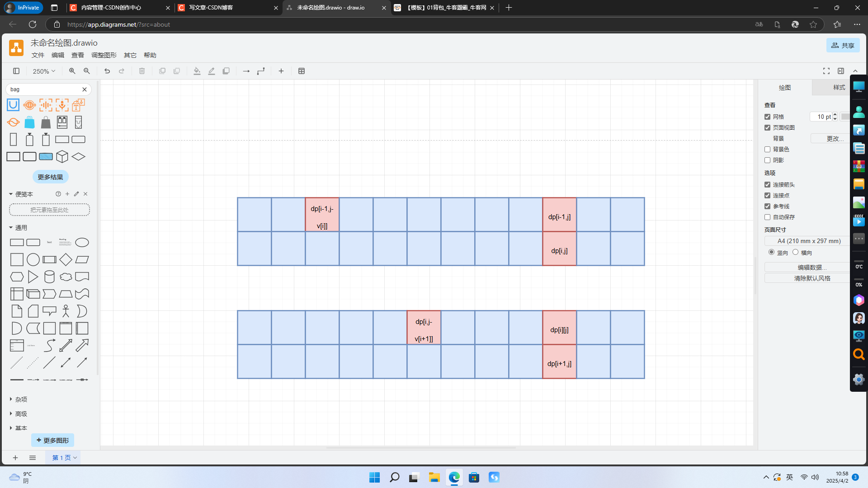Select the cylinder shape in General
Screen dimensions: 868x488
[x=49, y=277]
